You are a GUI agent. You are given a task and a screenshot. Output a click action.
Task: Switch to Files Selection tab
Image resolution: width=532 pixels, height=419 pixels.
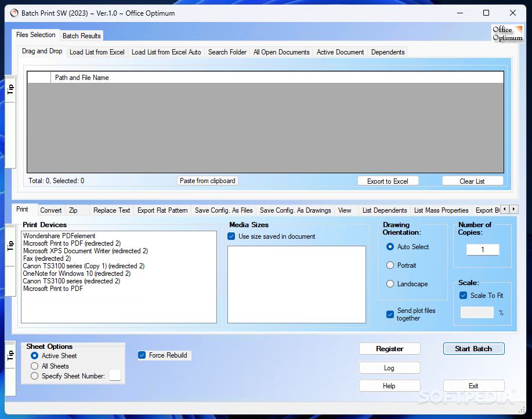point(35,35)
